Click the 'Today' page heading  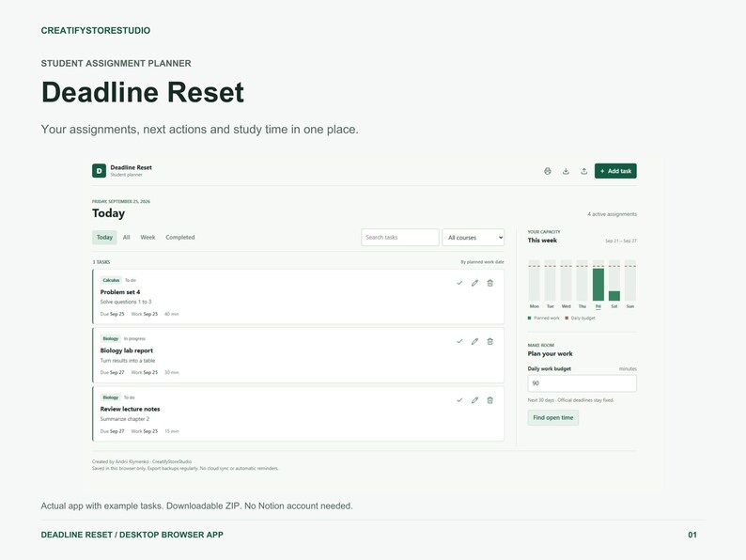tap(108, 213)
